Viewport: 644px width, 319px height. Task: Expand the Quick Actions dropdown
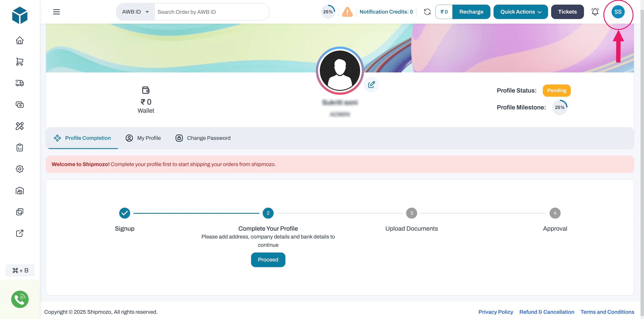[x=520, y=12]
